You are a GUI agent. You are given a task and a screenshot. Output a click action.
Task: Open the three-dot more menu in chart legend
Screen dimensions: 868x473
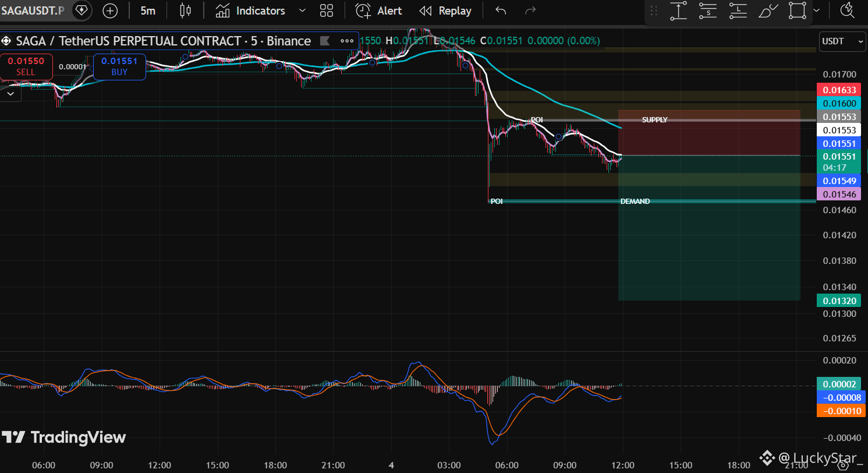point(348,41)
